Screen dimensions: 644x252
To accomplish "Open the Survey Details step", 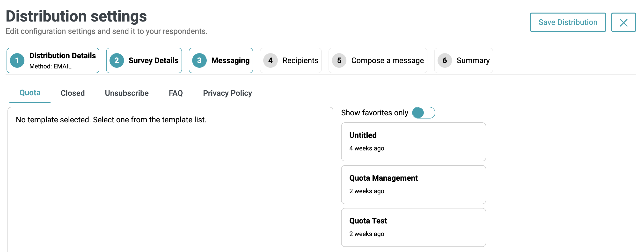I will point(144,60).
